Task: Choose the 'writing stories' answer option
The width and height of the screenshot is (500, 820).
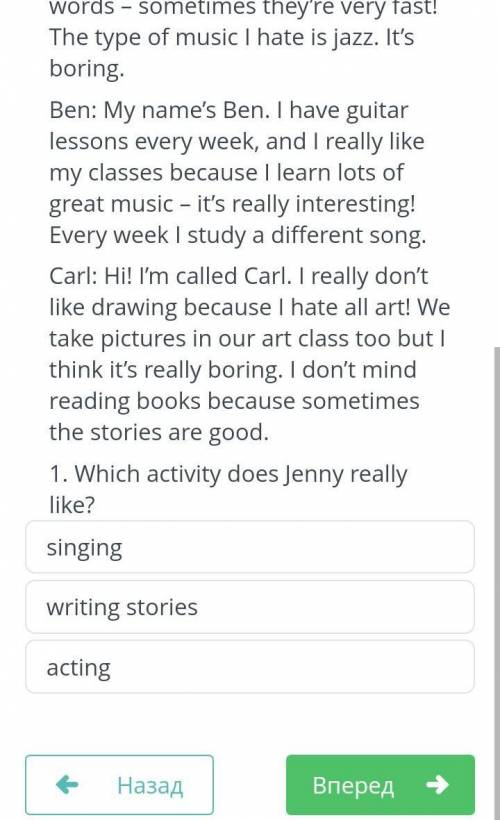Action: point(250,607)
